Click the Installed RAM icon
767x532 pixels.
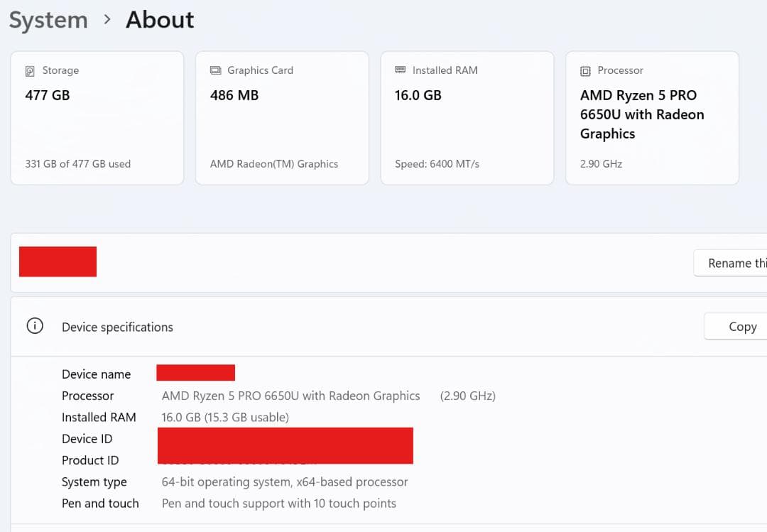pos(400,70)
